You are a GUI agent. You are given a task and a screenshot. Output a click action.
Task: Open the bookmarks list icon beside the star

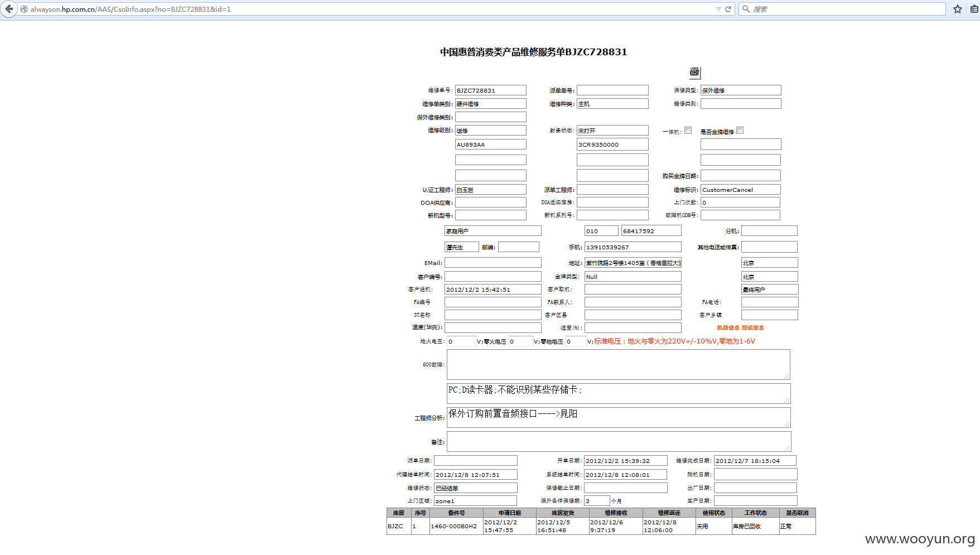(974, 9)
